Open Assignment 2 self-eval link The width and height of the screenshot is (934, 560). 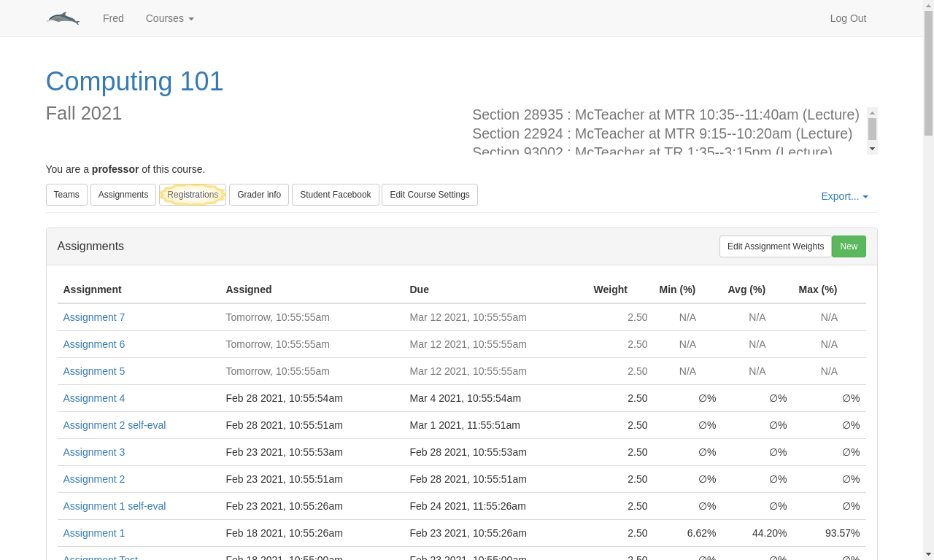[x=115, y=425]
